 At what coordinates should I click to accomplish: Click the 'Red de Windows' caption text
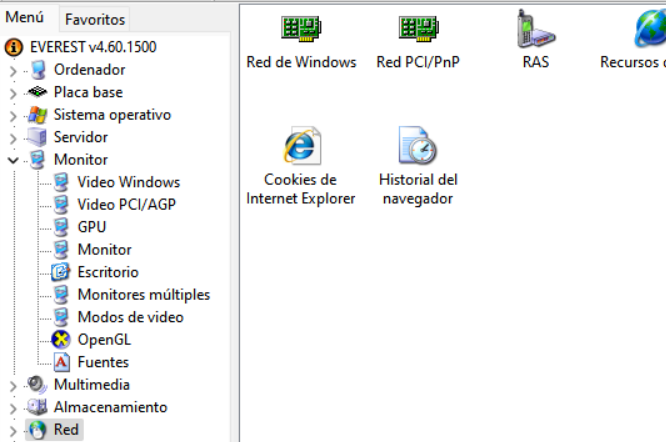(302, 62)
